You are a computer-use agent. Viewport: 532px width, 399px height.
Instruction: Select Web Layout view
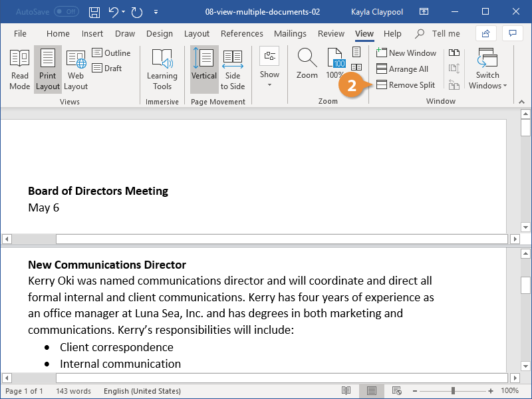[76, 69]
